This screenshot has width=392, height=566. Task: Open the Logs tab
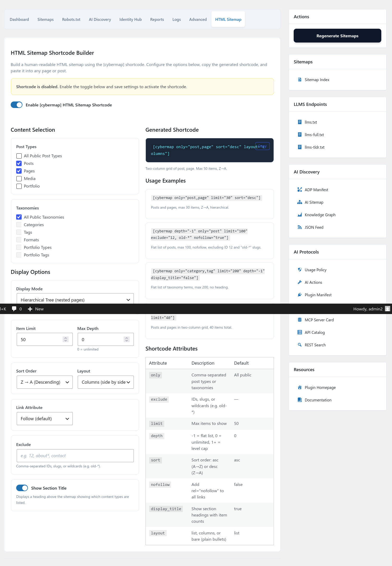177,20
